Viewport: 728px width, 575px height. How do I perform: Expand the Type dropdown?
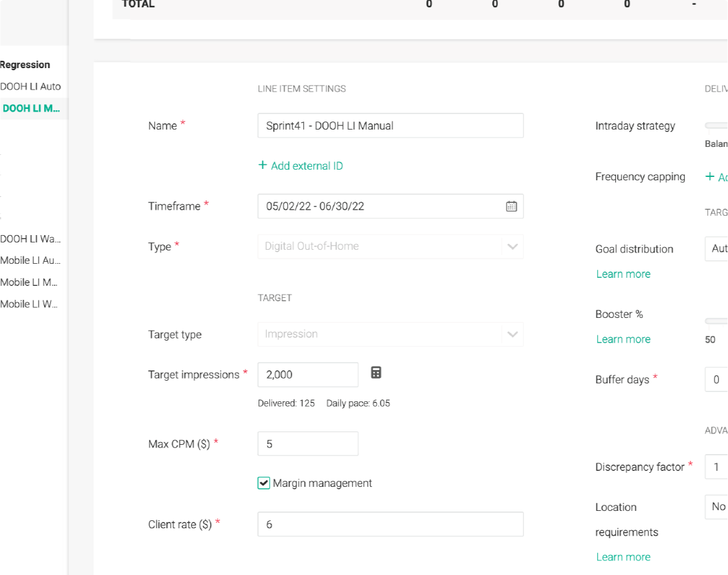tap(391, 246)
